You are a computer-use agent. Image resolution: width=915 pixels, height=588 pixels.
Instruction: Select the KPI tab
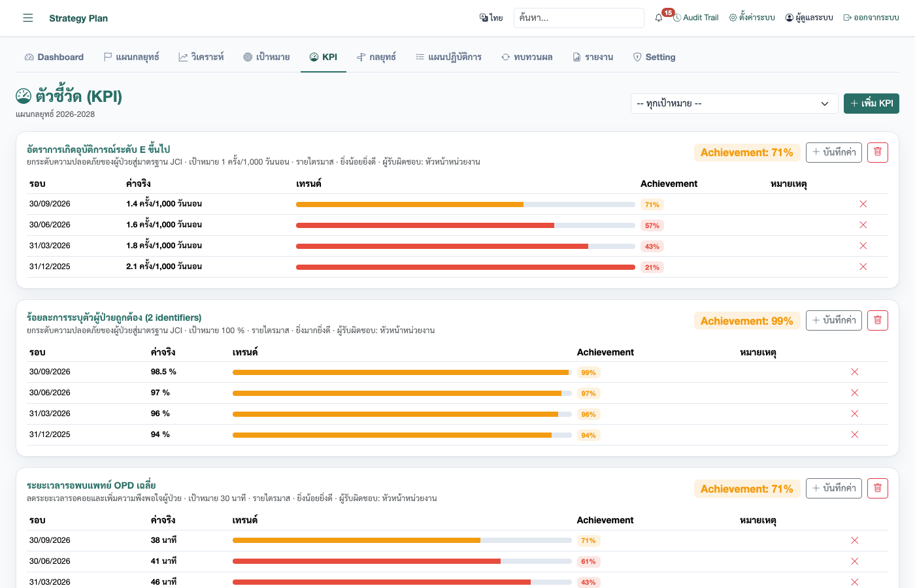tap(324, 57)
